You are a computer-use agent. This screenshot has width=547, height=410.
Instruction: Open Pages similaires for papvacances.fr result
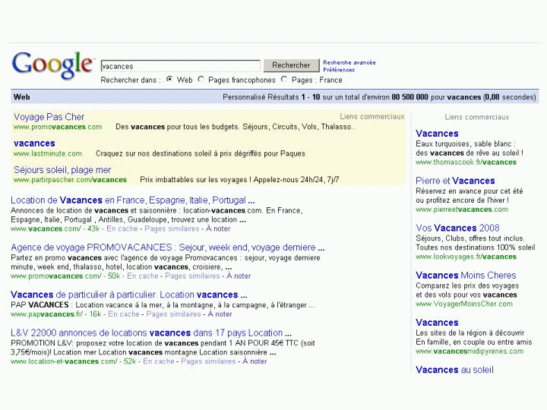point(173,314)
